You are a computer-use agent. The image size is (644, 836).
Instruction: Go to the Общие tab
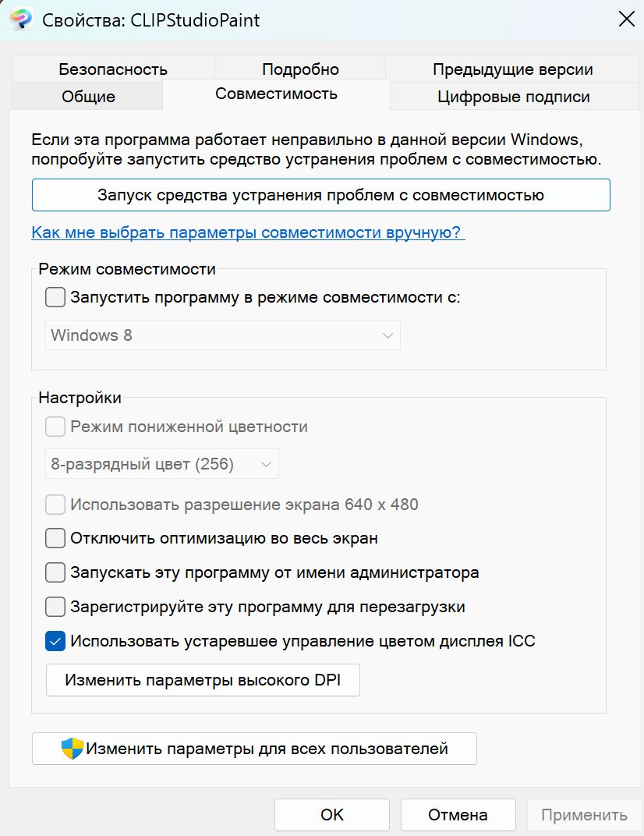tap(88, 97)
